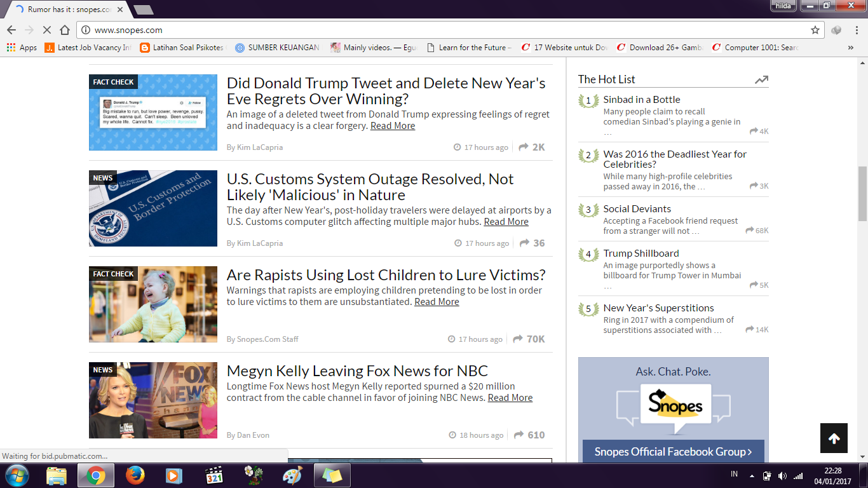The image size is (868, 488).
Task: Open the browser home page icon
Action: [x=65, y=30]
